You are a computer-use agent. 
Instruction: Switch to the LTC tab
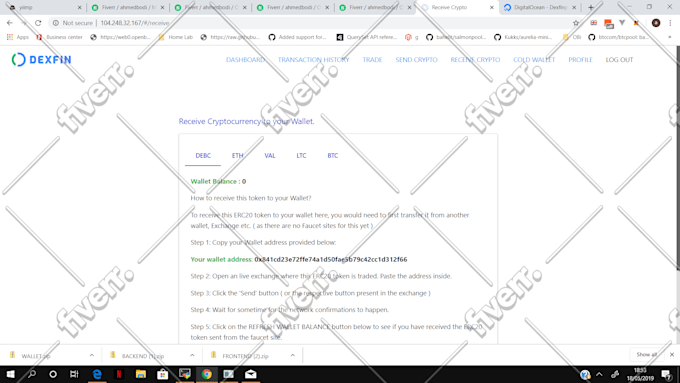coord(301,156)
